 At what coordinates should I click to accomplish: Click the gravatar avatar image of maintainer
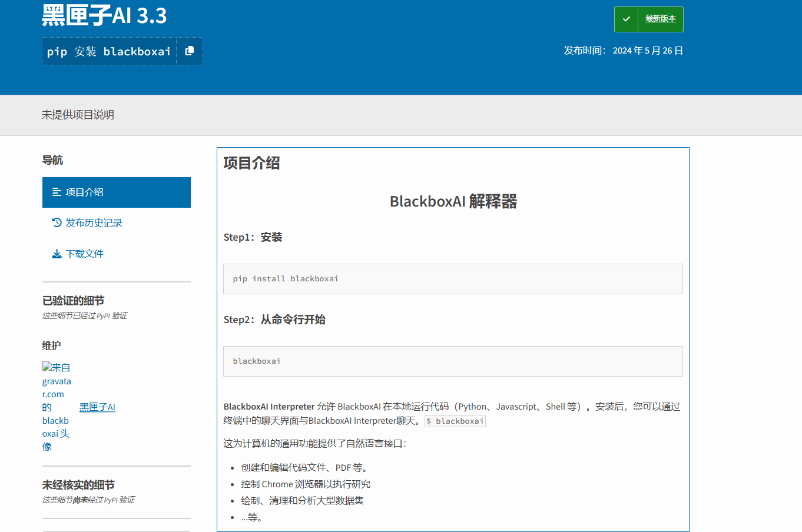click(x=57, y=406)
